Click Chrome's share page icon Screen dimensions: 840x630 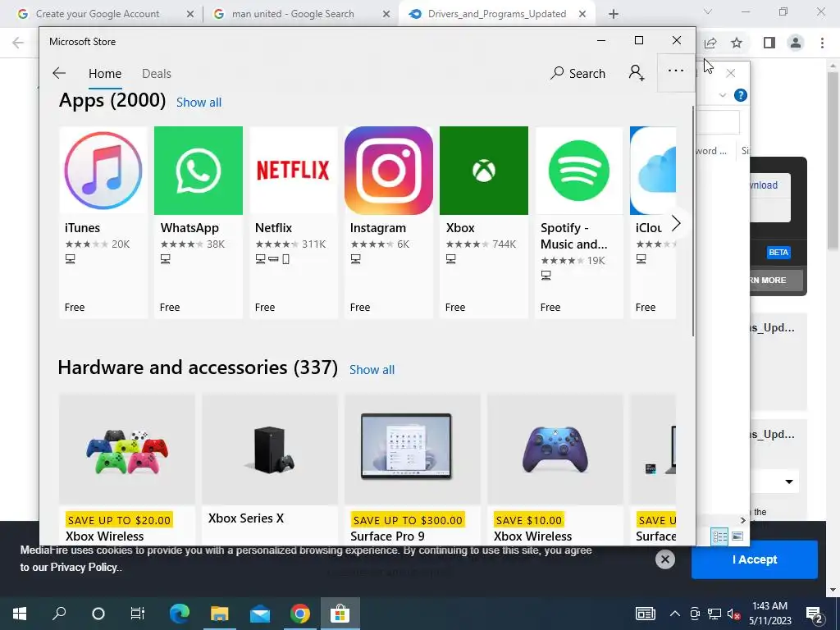(710, 43)
